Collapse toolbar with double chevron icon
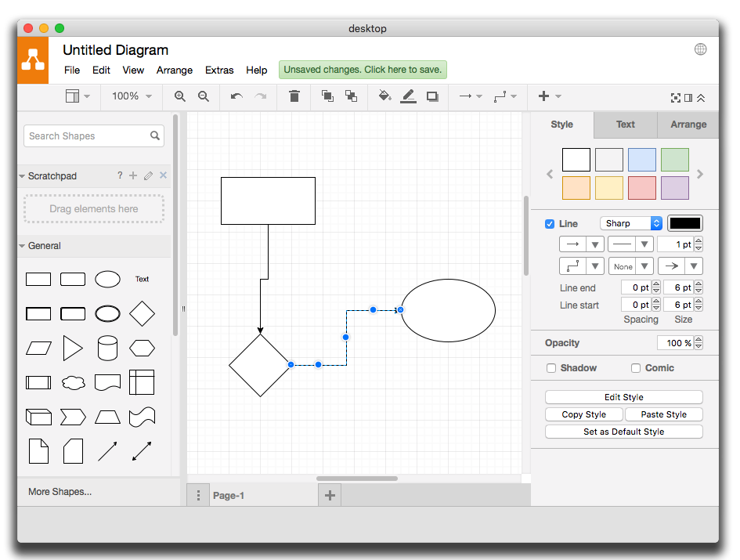The width and height of the screenshot is (740, 560). pos(702,98)
